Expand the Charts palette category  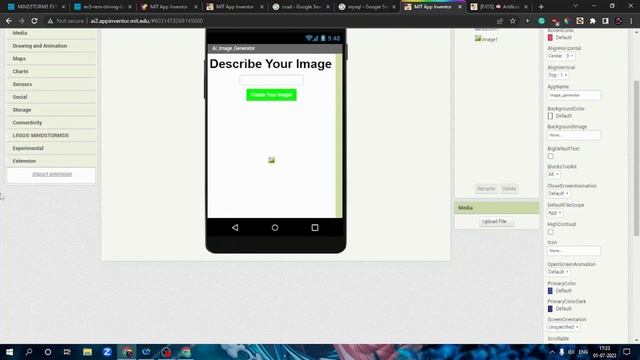coord(51,71)
